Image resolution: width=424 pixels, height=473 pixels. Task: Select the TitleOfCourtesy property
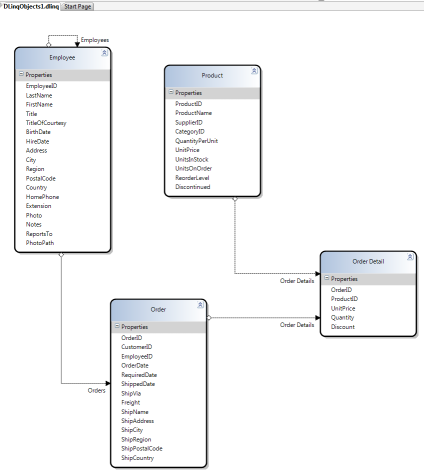(x=46, y=123)
